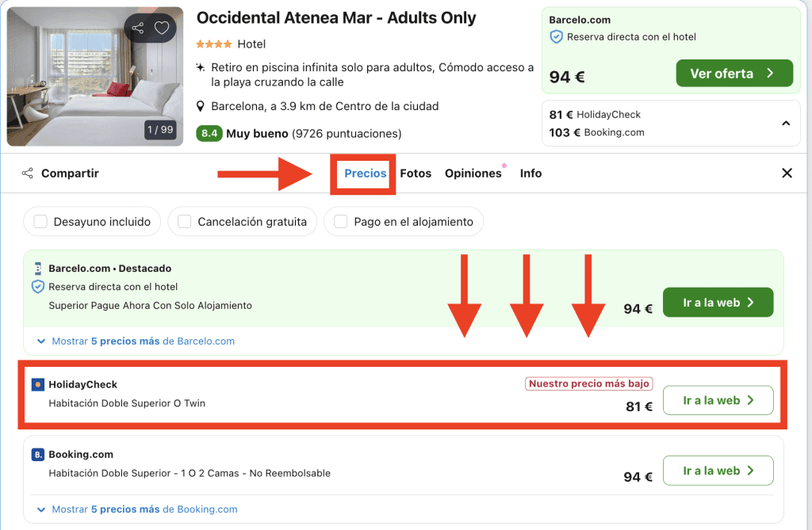Screen dimensions: 812x530
Task: Click the share icon on hotel photo
Action: point(138,29)
